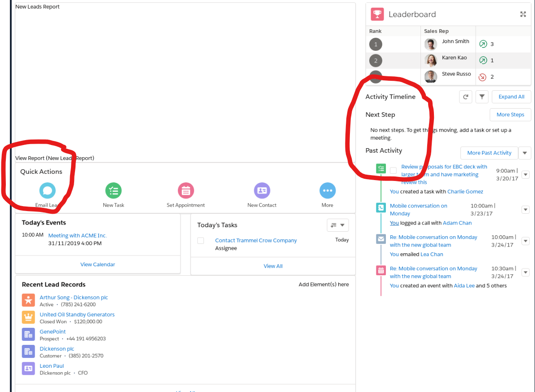Open the More Past Activity dropdown arrow

point(525,153)
